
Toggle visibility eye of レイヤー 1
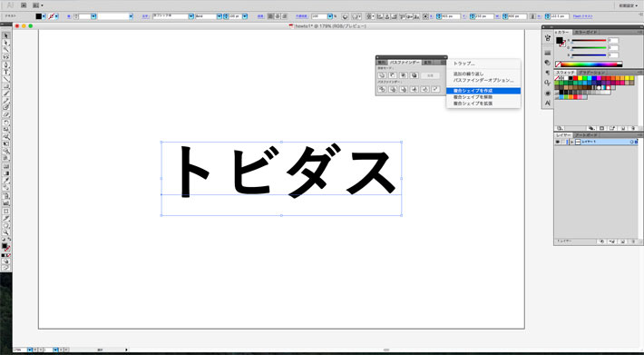pyautogui.click(x=557, y=142)
